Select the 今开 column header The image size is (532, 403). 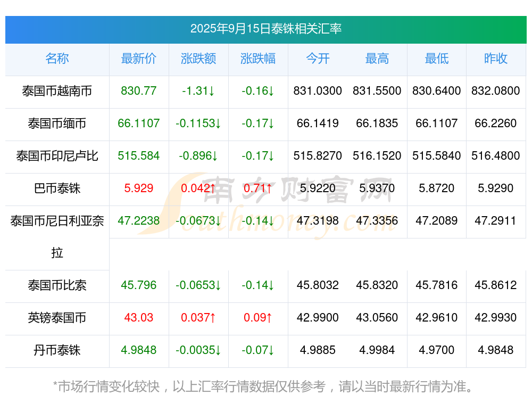318,59
